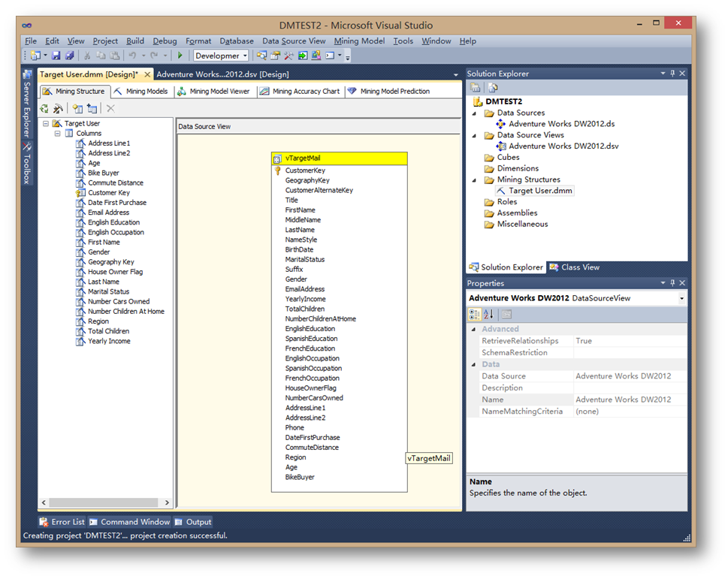Image resolution: width=728 pixels, height=579 pixels.
Task: Select Target User.dmm in Solution Explorer
Action: pyautogui.click(x=535, y=191)
